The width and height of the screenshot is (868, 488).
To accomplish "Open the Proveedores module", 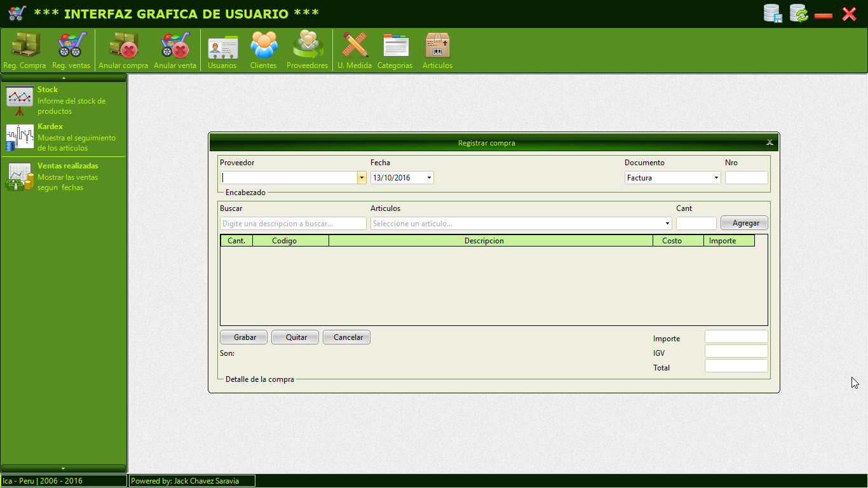I will click(x=308, y=50).
